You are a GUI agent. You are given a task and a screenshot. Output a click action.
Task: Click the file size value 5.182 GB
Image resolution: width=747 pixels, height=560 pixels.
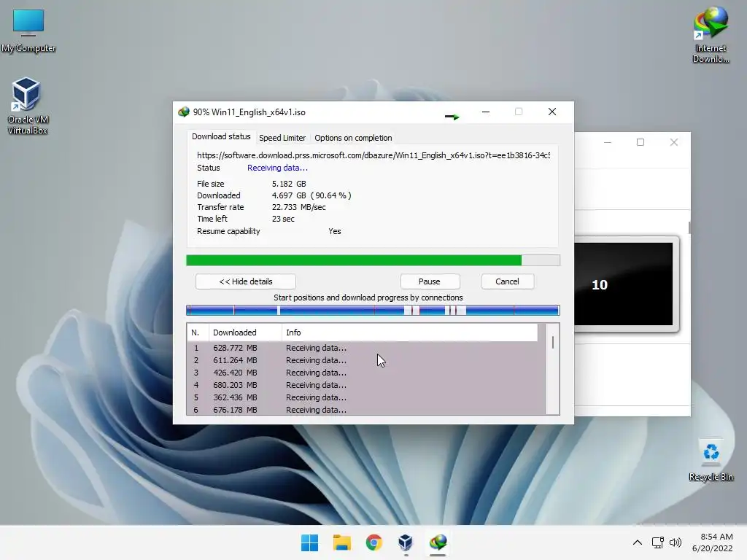coord(289,184)
